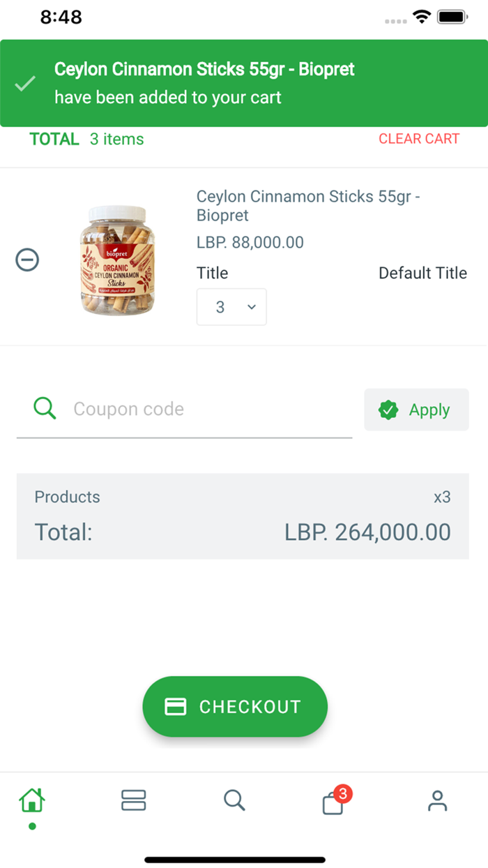Open the categories tab in the bottom bar
Image resolution: width=488 pixels, height=868 pixels.
tap(133, 800)
